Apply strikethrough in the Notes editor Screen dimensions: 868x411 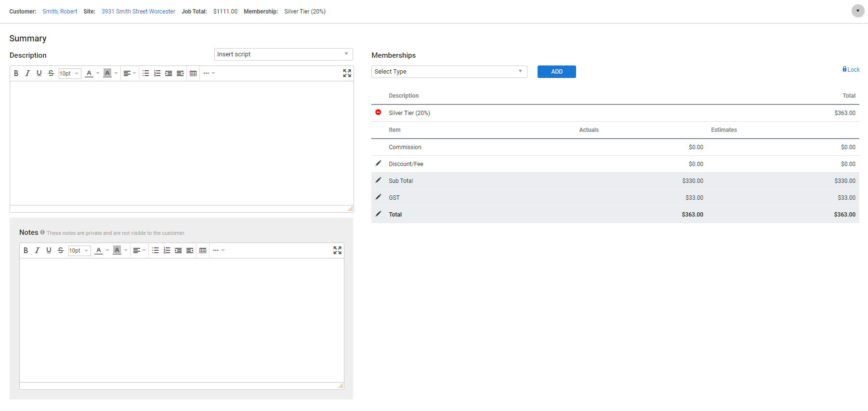tap(60, 250)
